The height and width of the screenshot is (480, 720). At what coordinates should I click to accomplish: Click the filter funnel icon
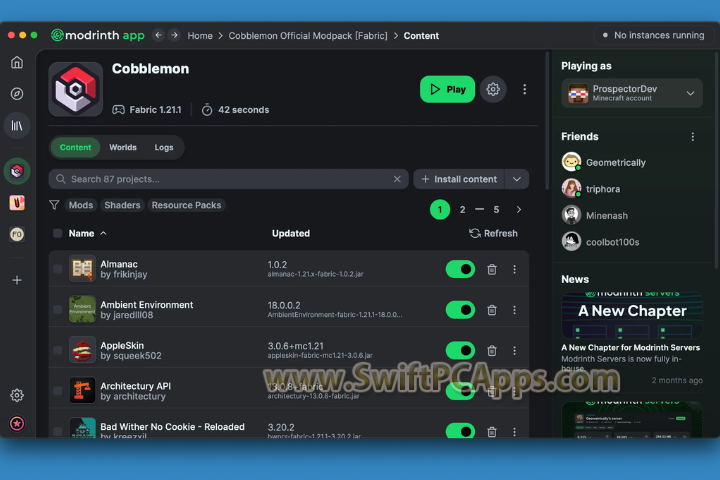(54, 205)
